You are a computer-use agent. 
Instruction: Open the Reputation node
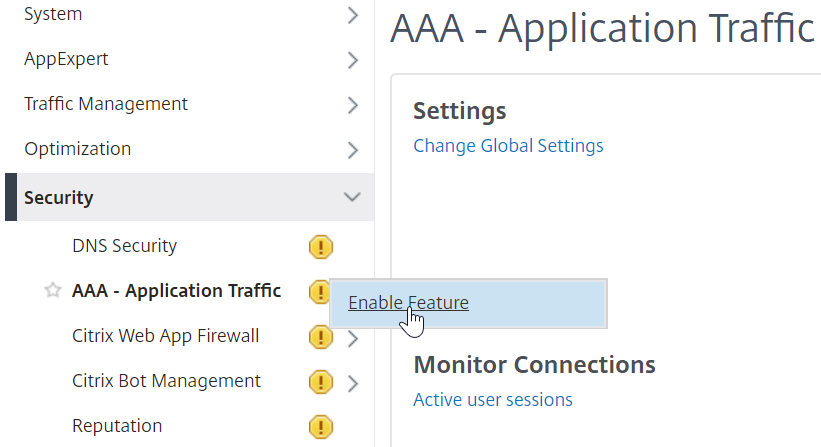tap(117, 426)
